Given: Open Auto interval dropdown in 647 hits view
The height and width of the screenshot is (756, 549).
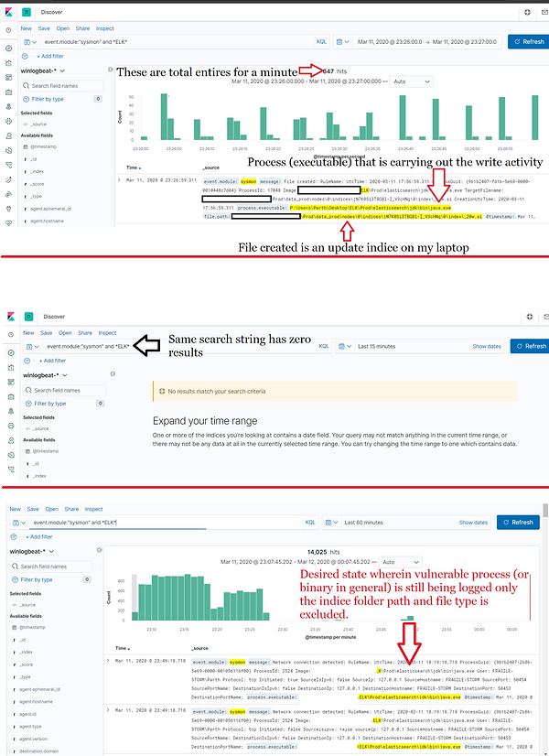Looking at the screenshot, I should click(411, 81).
